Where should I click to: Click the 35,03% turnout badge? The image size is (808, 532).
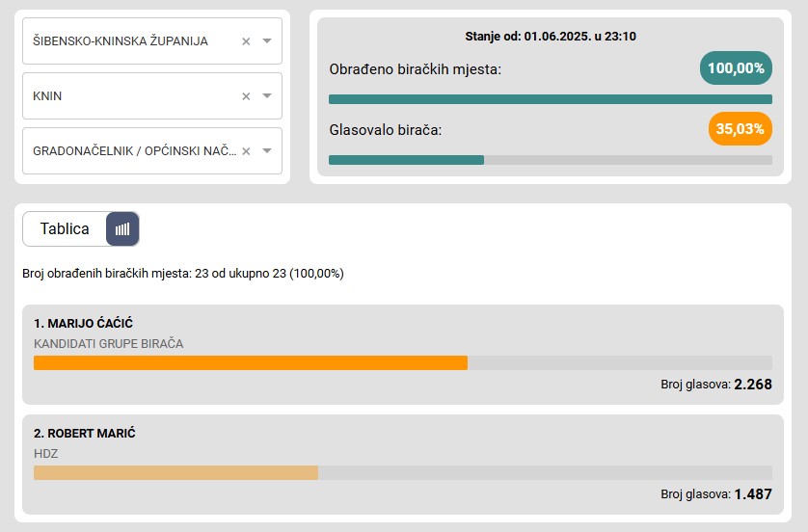740,129
